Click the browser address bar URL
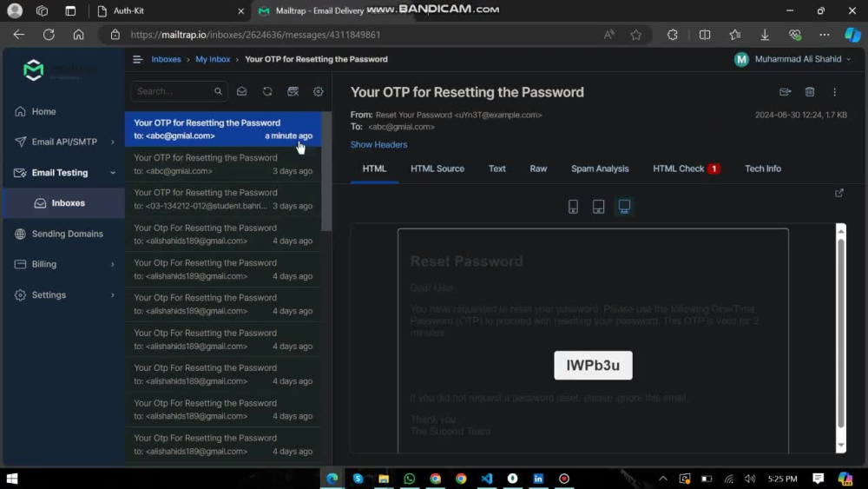The width and height of the screenshot is (868, 489). point(255,35)
